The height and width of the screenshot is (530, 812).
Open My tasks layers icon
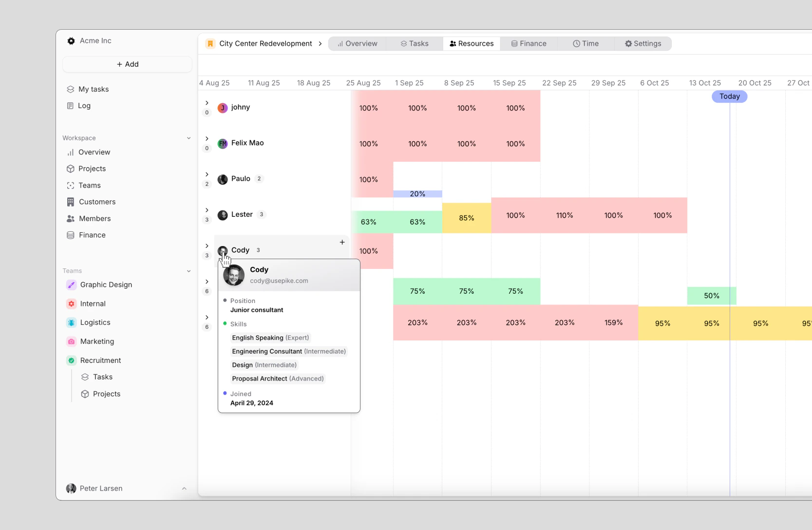click(71, 89)
